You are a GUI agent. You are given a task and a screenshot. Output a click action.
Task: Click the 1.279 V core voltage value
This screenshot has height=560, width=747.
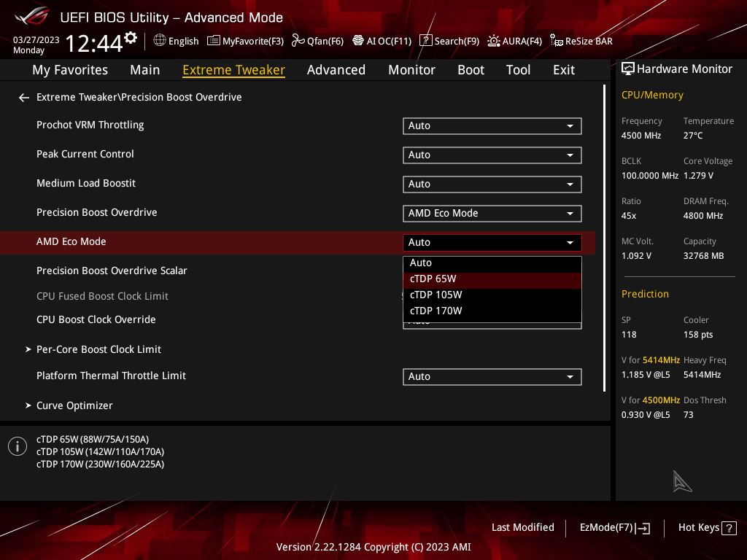[x=698, y=176]
